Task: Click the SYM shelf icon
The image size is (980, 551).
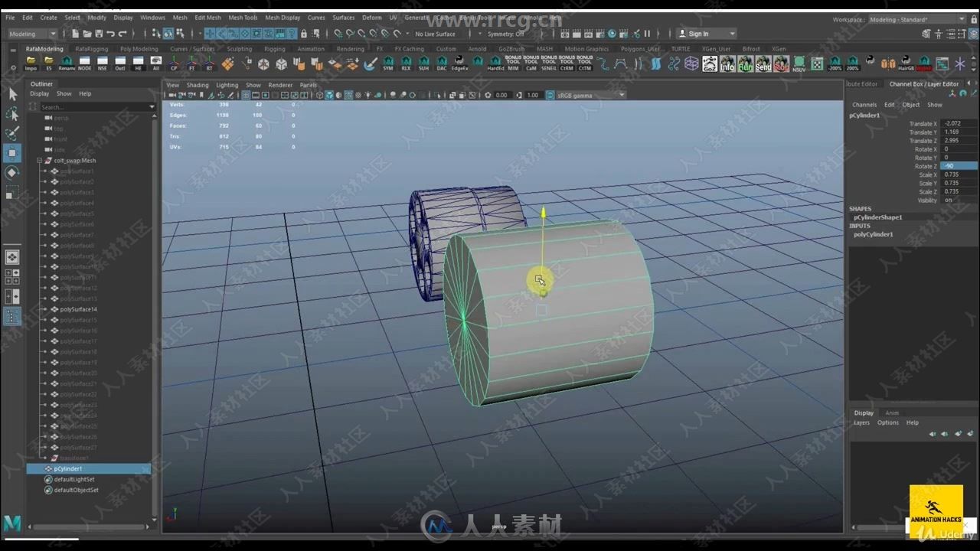Action: point(388,63)
